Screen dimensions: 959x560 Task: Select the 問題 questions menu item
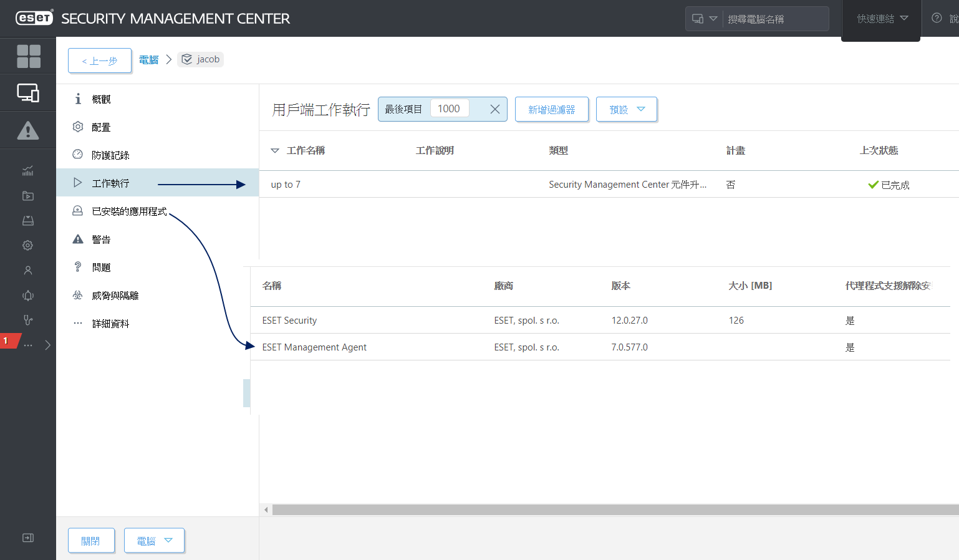(x=157, y=268)
